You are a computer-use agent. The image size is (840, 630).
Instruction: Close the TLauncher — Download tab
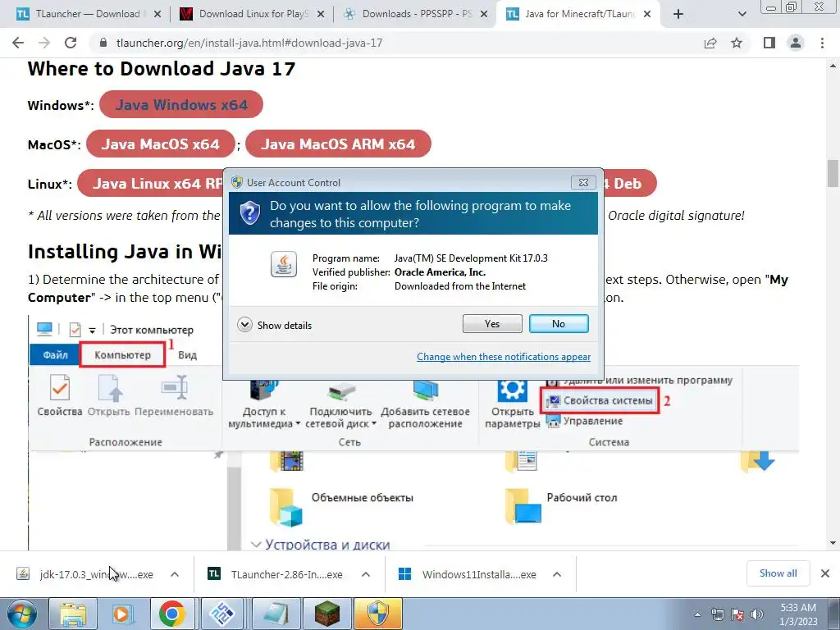tap(157, 14)
